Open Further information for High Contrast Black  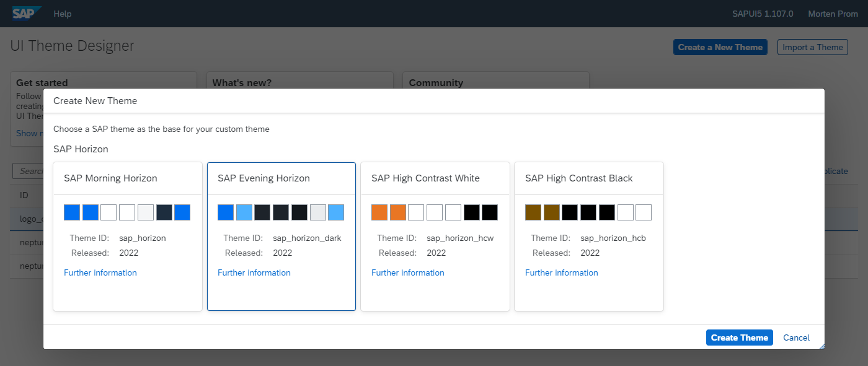tap(562, 272)
